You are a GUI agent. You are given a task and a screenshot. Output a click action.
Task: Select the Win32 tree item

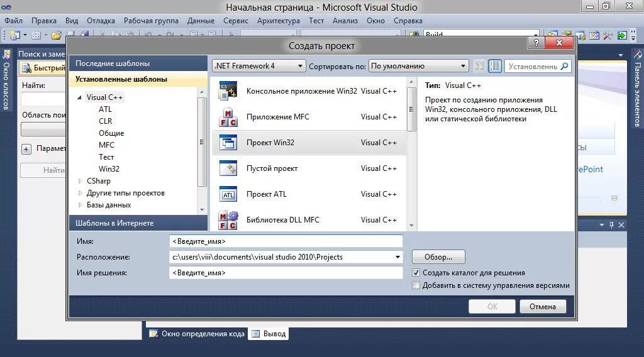pos(109,168)
